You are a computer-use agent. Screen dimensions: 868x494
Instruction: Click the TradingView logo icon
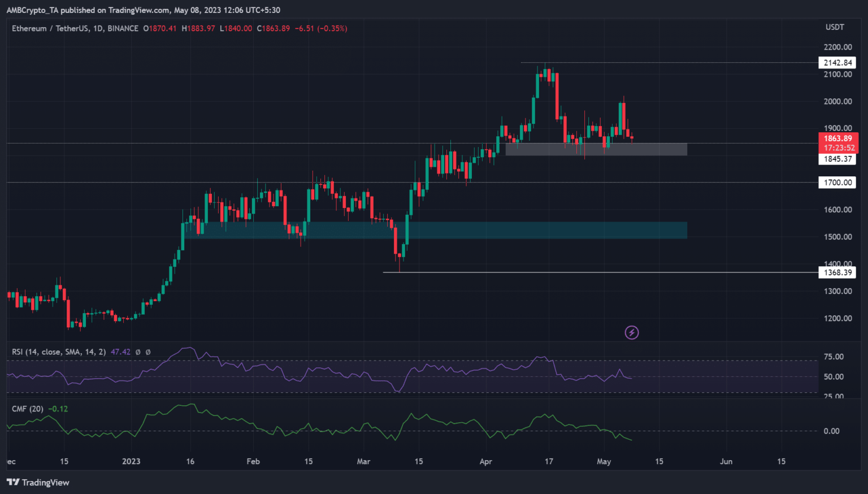tap(13, 482)
